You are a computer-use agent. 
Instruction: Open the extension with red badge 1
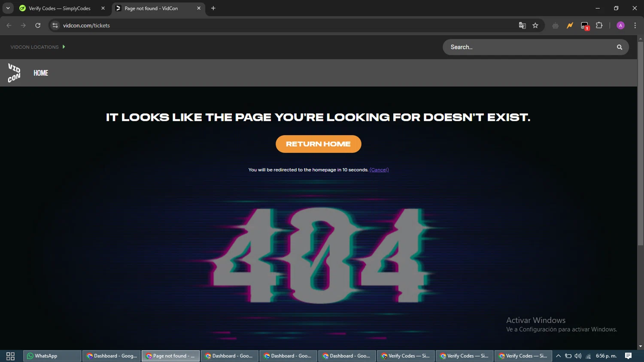(585, 26)
